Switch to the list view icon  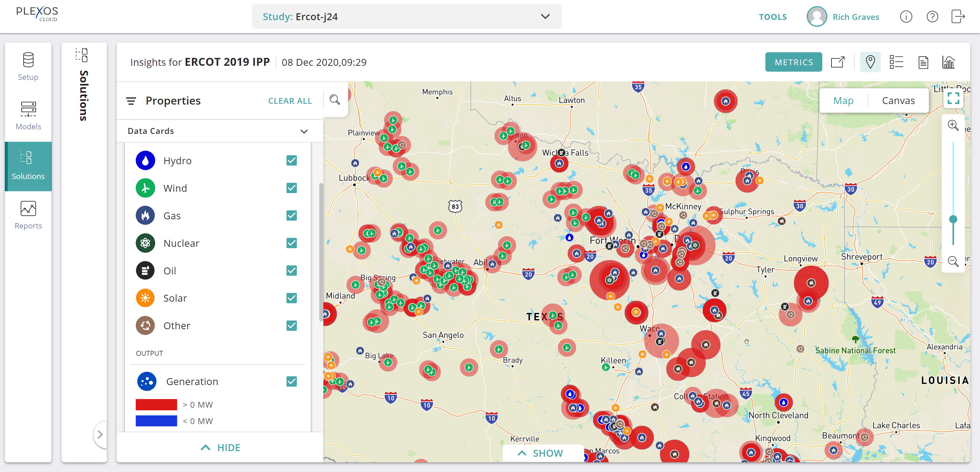point(896,62)
